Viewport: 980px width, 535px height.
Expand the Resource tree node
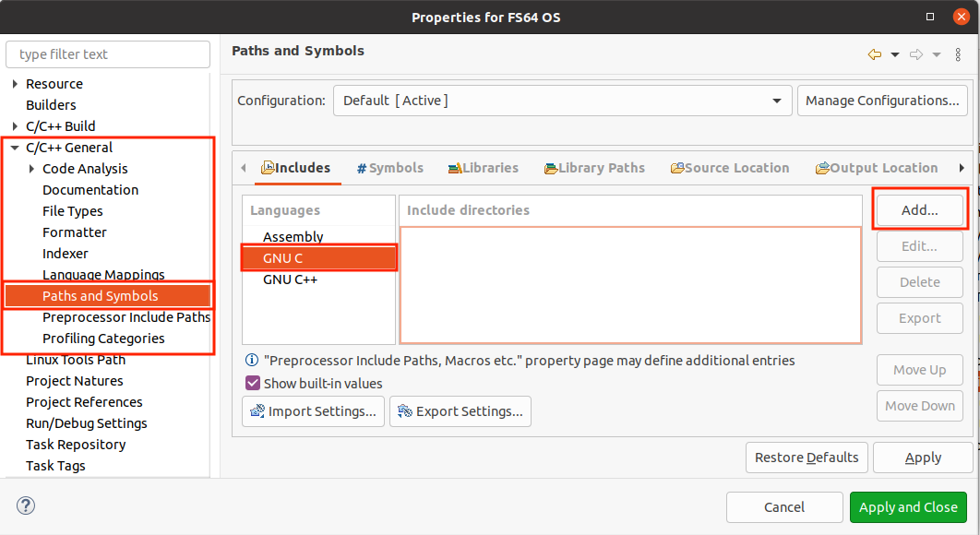[15, 84]
